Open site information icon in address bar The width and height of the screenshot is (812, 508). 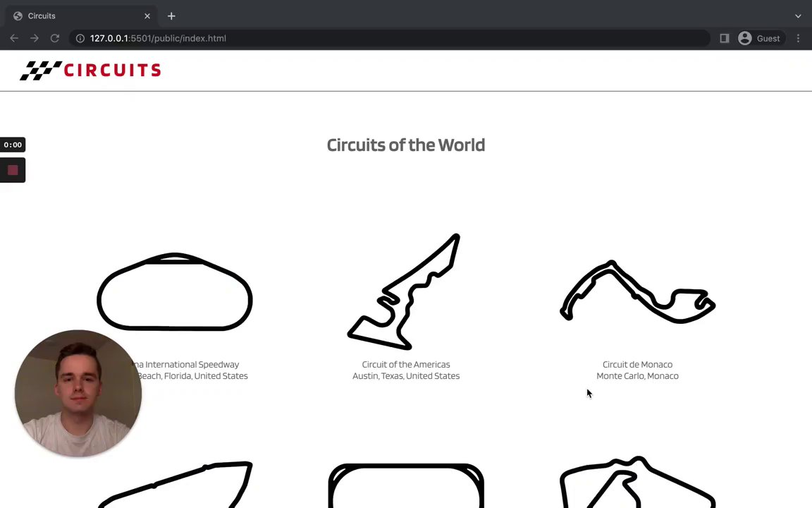pos(80,38)
